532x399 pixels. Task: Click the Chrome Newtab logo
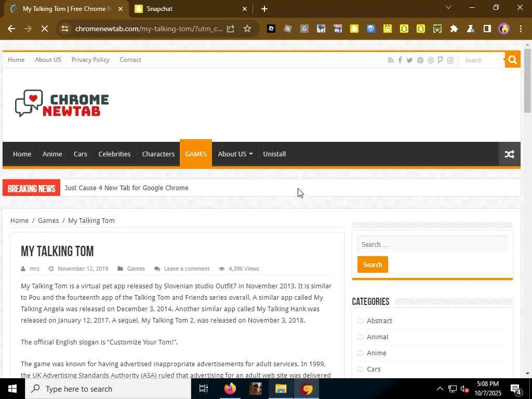click(62, 103)
